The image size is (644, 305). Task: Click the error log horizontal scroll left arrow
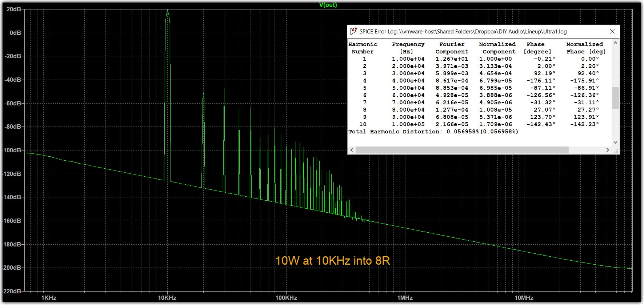pos(352,150)
